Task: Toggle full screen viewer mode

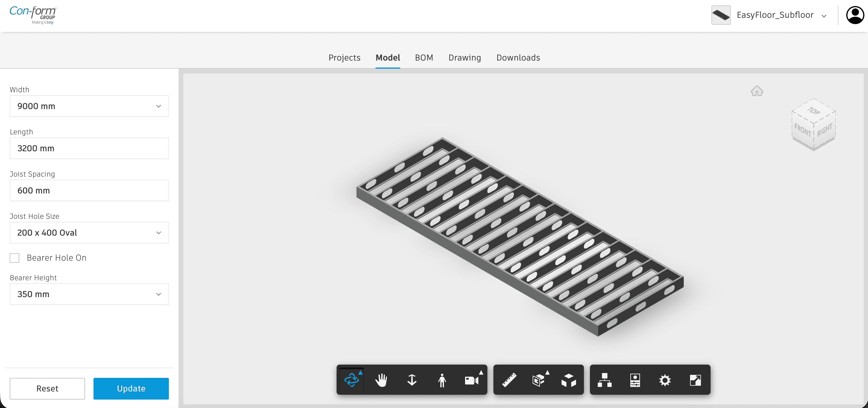Action: (x=695, y=380)
